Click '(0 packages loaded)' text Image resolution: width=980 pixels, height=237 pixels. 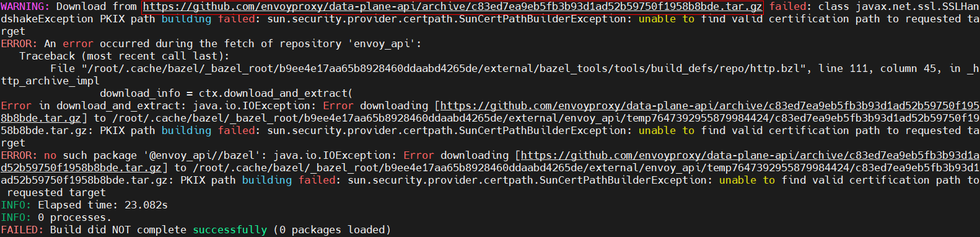tap(332, 230)
